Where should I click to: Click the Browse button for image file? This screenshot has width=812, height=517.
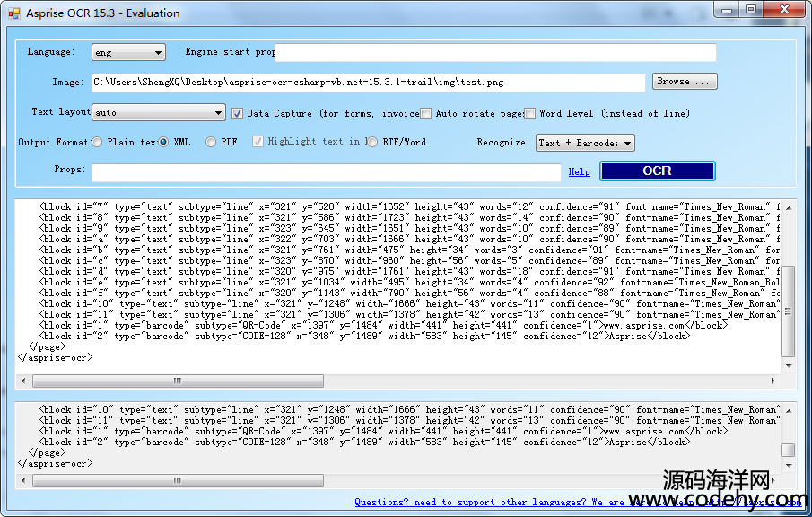click(x=685, y=82)
